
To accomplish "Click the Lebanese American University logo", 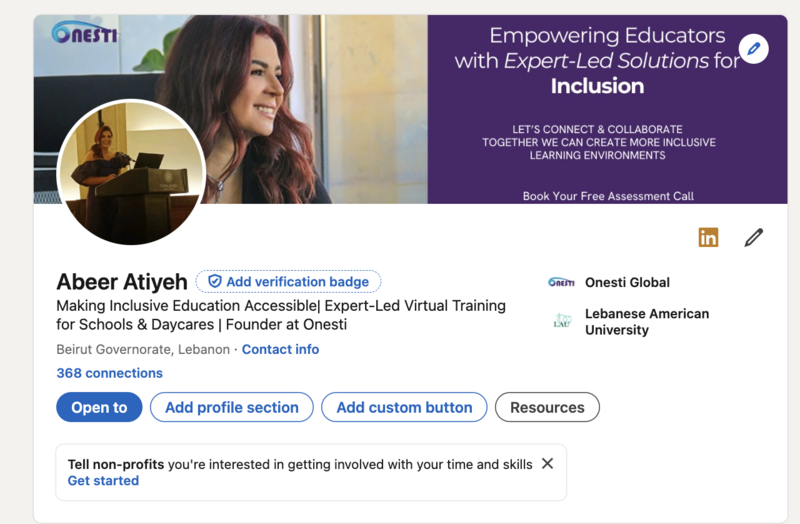I will tap(561, 321).
